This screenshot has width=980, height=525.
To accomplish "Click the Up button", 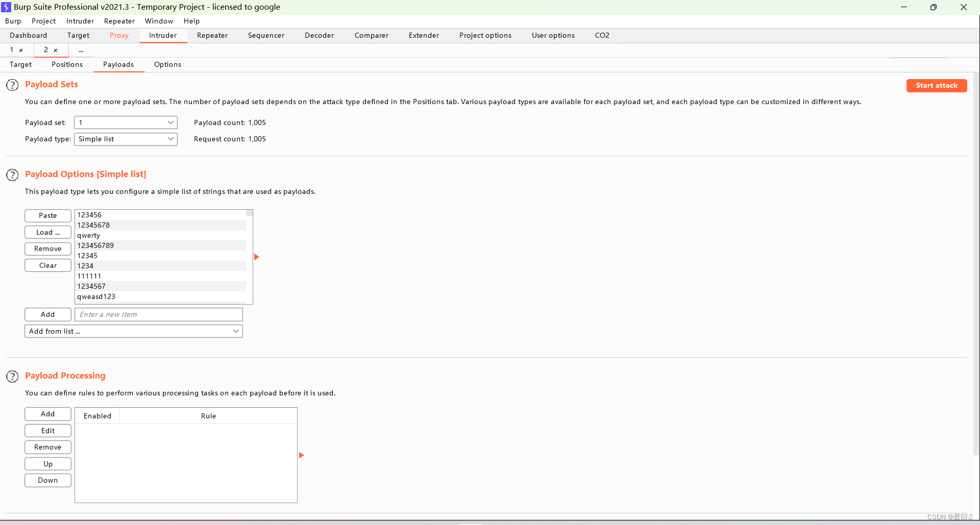I will click(x=48, y=464).
